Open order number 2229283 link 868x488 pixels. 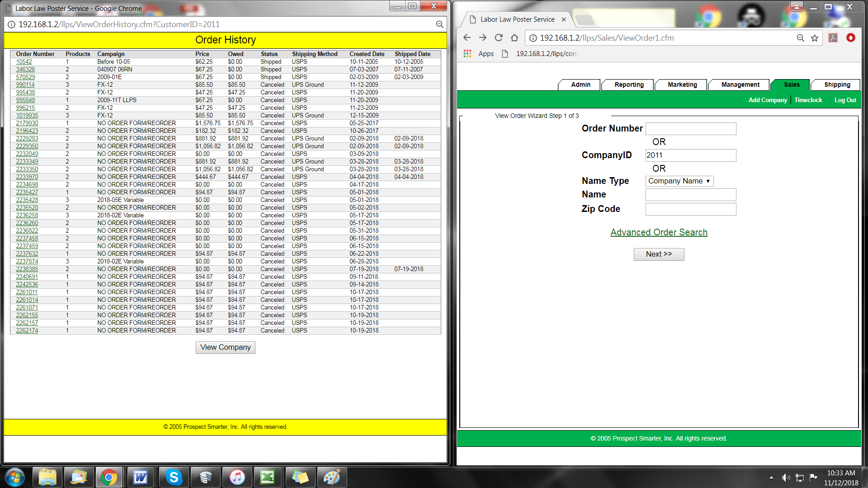pos(27,139)
